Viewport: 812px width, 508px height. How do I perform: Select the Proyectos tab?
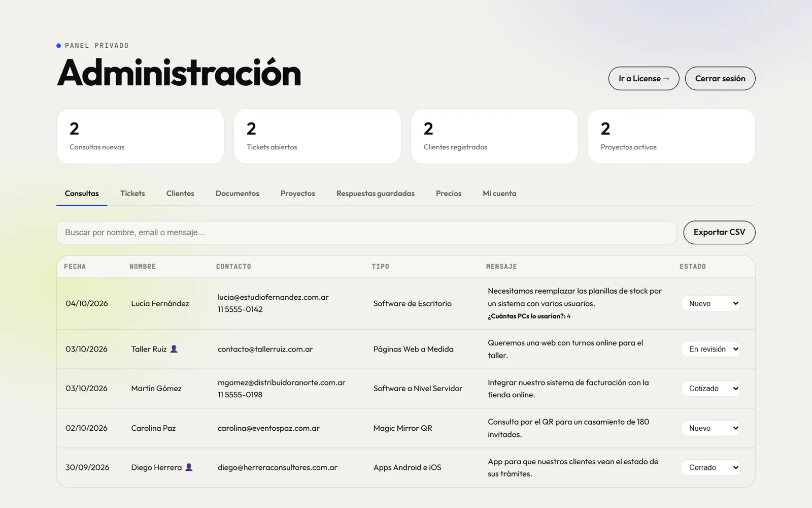tap(298, 194)
